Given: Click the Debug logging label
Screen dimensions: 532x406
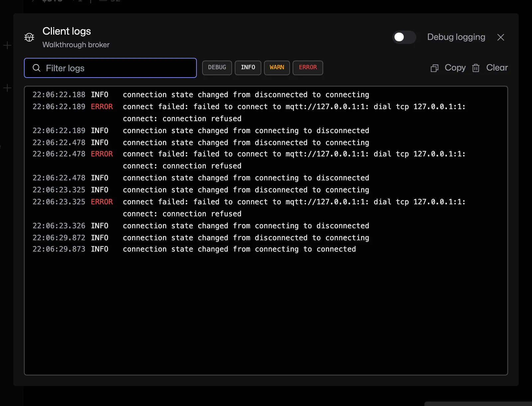Looking at the screenshot, I should tap(456, 37).
